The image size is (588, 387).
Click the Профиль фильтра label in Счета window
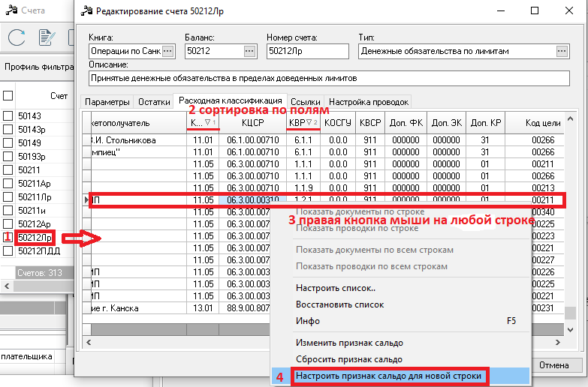click(x=39, y=67)
